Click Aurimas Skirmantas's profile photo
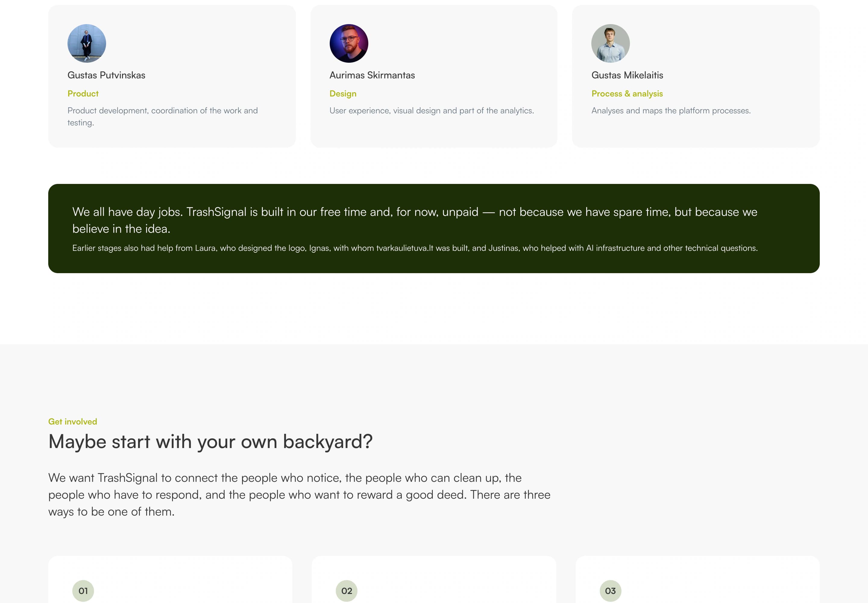Image resolution: width=868 pixels, height=603 pixels. point(349,43)
